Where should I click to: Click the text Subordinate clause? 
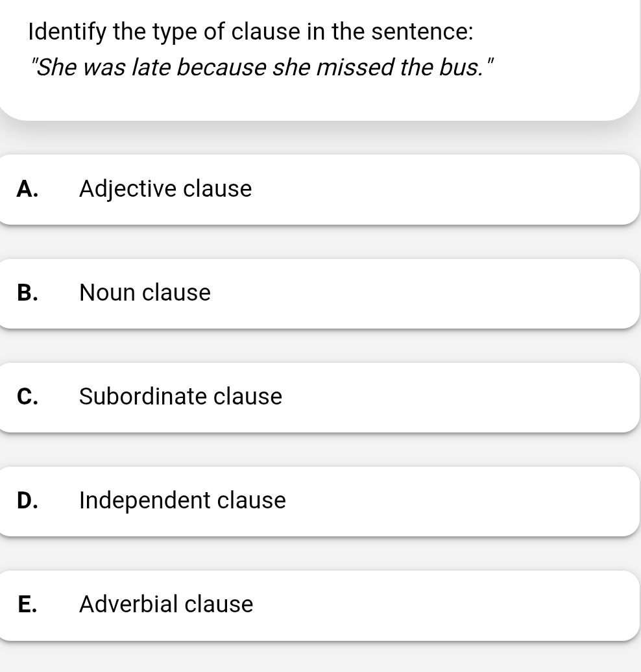pos(180,397)
